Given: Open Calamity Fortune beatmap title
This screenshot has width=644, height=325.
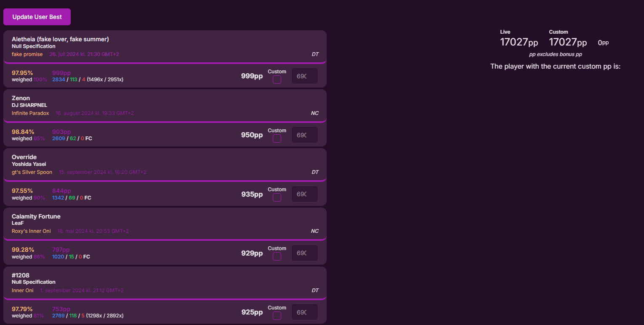Looking at the screenshot, I should [36, 216].
